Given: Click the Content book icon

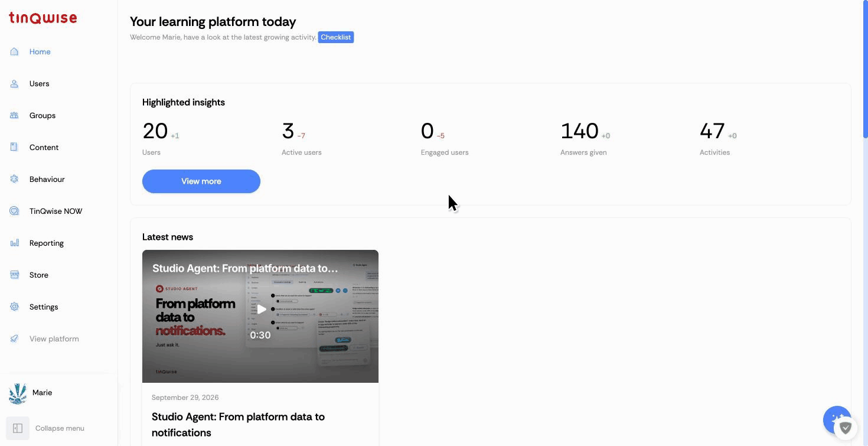Looking at the screenshot, I should click(x=15, y=148).
